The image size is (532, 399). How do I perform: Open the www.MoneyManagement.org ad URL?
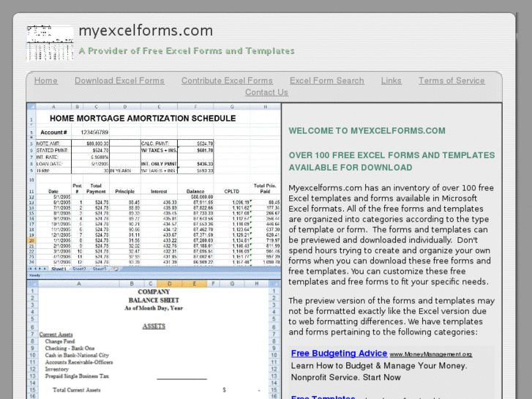(430, 354)
